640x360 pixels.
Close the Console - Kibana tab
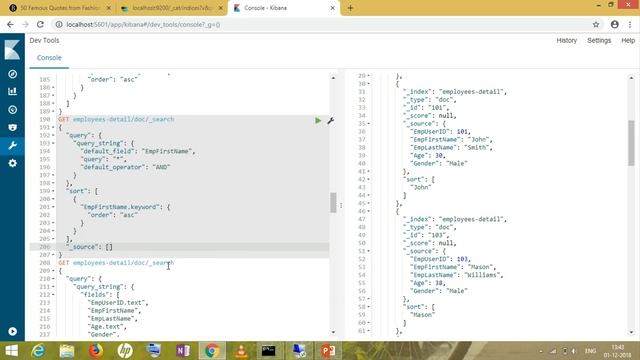coord(332,8)
